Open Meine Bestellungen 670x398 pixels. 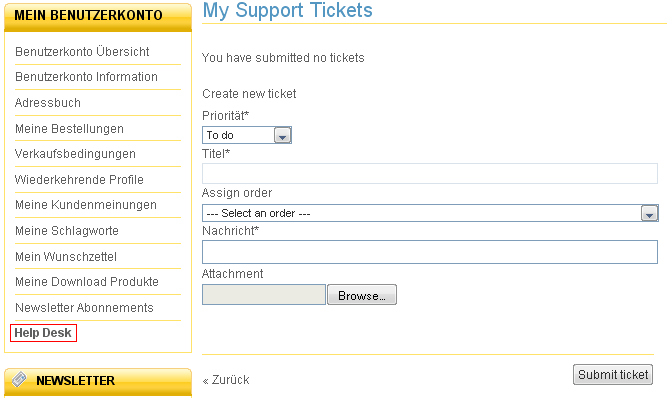click(69, 129)
